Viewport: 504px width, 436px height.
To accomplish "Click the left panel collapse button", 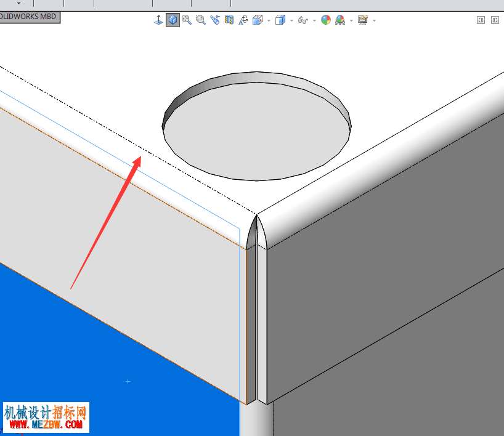I will 481,20.
